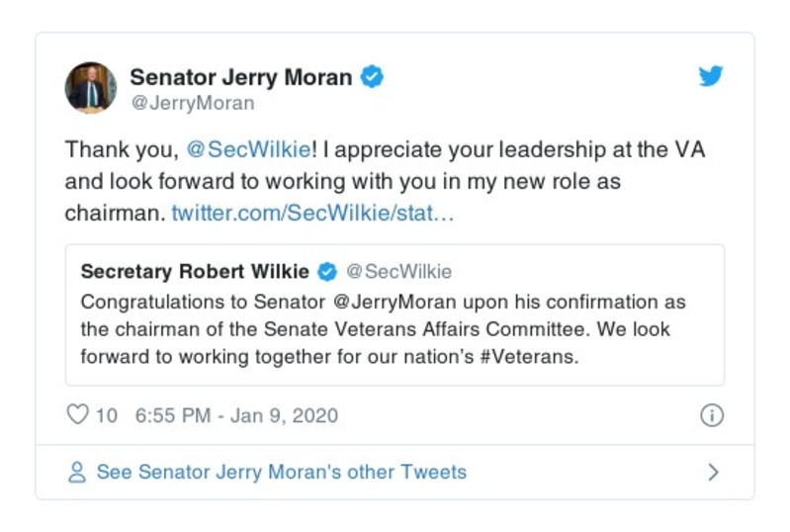Visit the @JerryMoran handle under the name
790x532 pixels.
point(192,103)
